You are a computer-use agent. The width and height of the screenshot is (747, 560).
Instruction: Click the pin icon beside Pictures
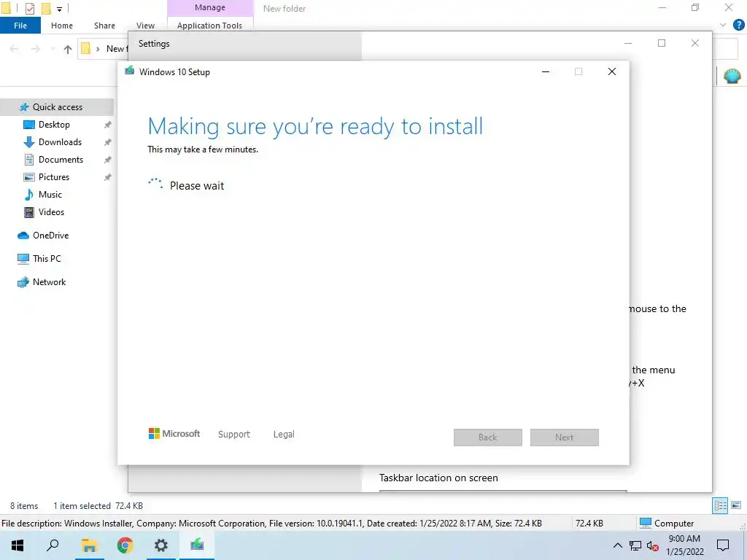108,177
